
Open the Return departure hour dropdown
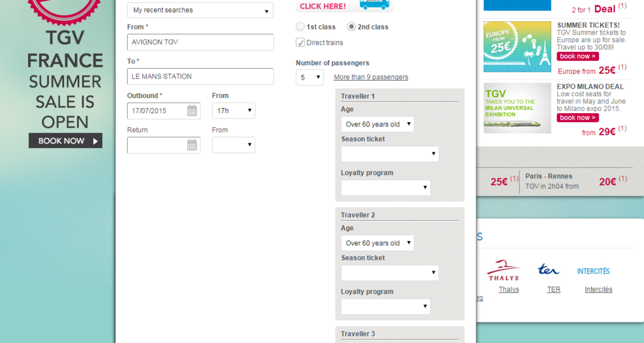tap(233, 145)
